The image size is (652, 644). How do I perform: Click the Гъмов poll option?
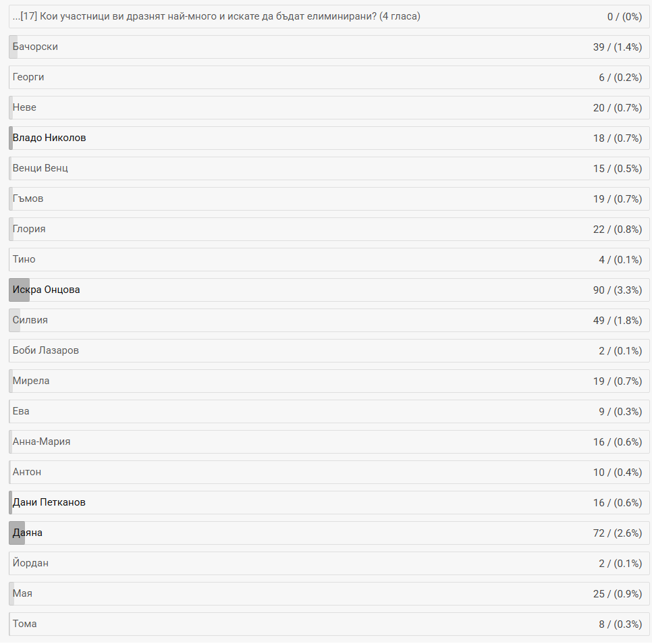[x=329, y=198]
